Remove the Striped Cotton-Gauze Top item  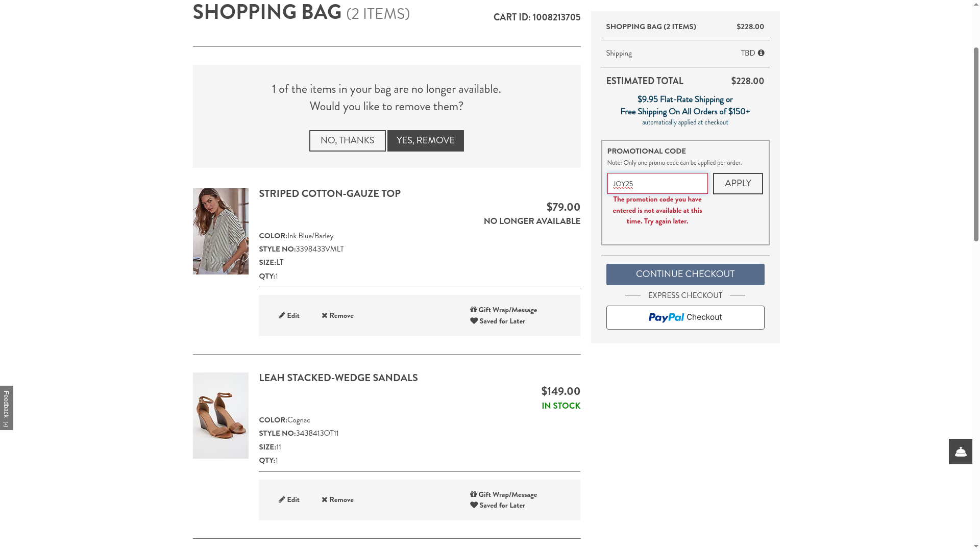point(337,316)
